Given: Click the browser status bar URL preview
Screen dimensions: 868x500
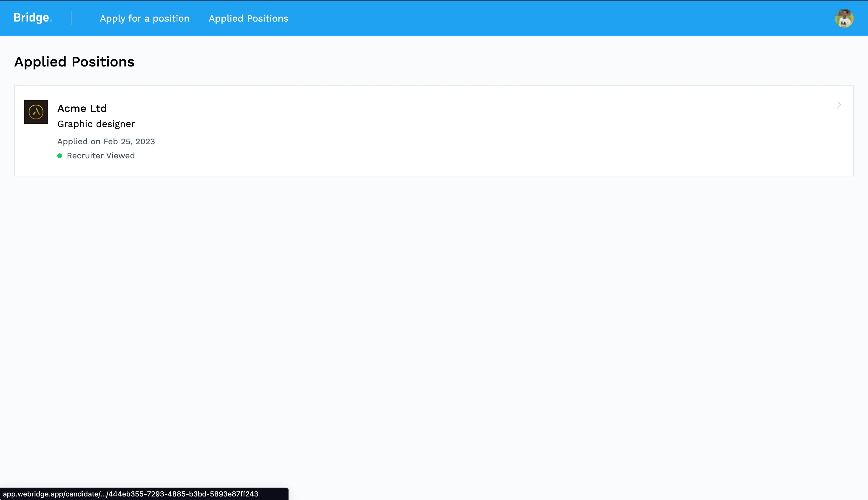Looking at the screenshot, I should click(x=130, y=494).
